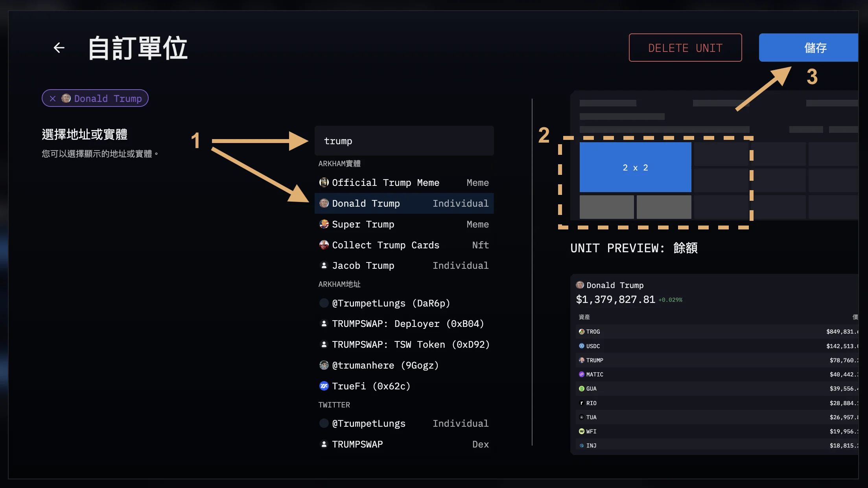
Task: Click the $1,379,827.81 balance value
Action: (616, 300)
